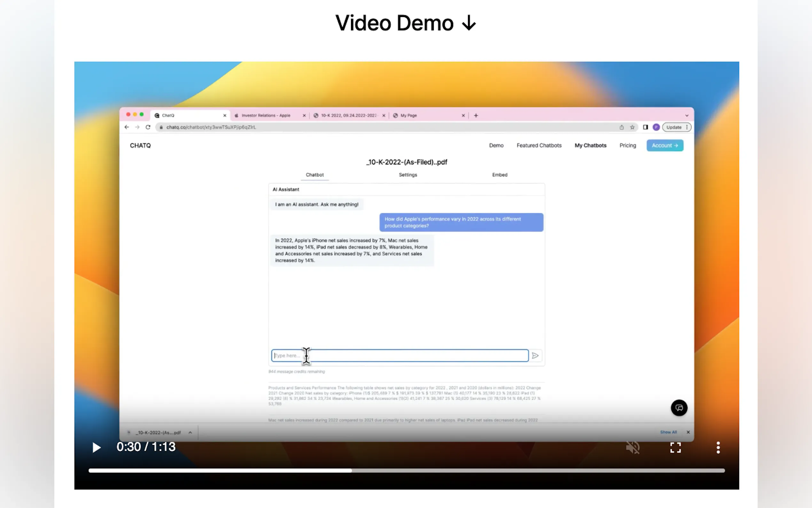Send the message with the arrow icon
Viewport: 812px width, 508px height.
click(535, 355)
